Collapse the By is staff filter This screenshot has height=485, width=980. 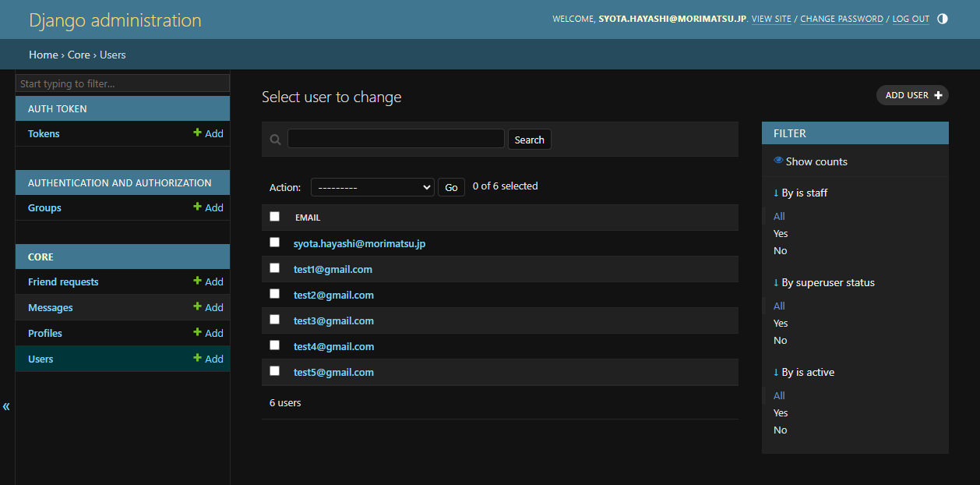click(x=800, y=193)
